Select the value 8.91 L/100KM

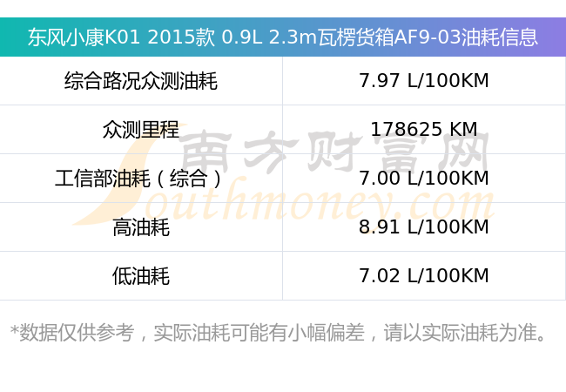tap(424, 226)
